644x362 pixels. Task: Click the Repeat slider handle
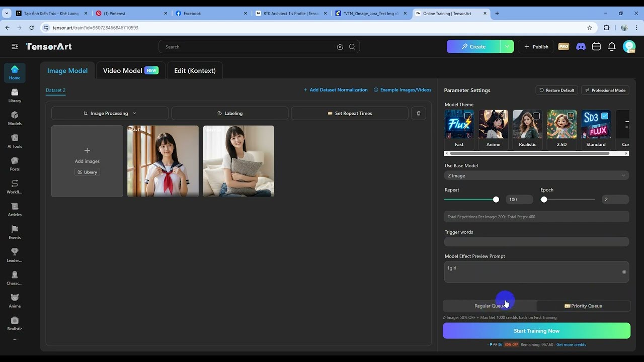496,200
